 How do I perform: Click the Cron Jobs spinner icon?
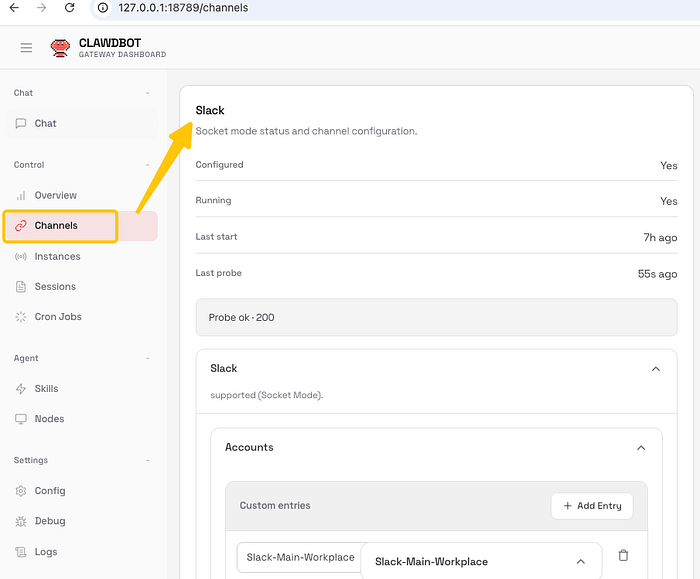pos(21,317)
